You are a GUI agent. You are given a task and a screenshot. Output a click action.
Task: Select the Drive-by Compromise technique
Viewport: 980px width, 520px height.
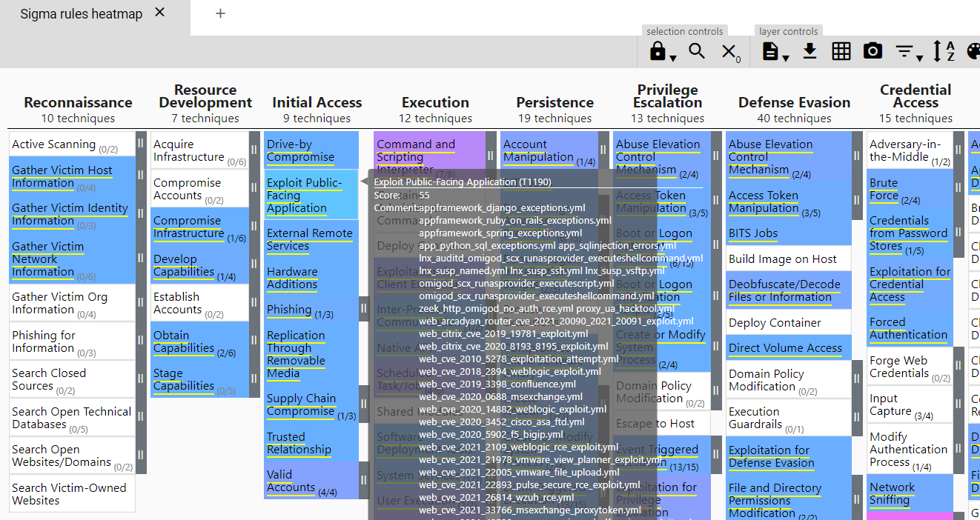pos(311,150)
